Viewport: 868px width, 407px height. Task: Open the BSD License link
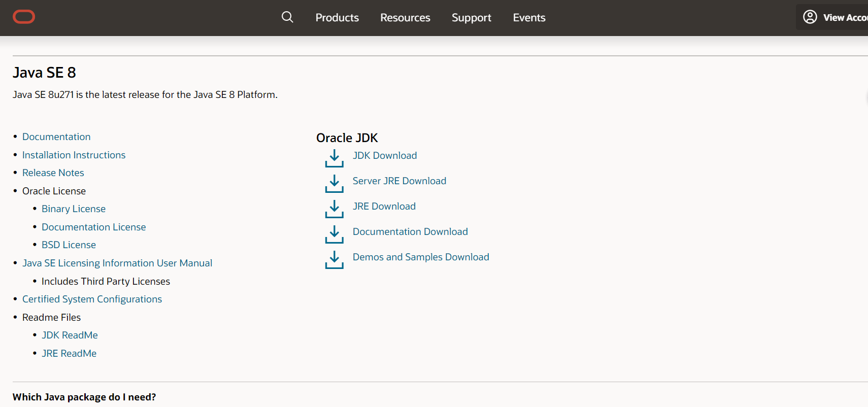tap(69, 245)
